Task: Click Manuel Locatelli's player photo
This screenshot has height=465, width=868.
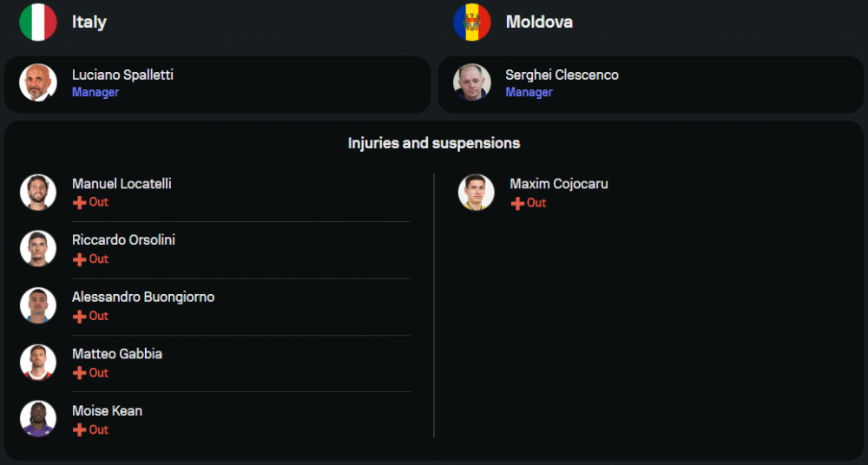Action: click(x=37, y=192)
